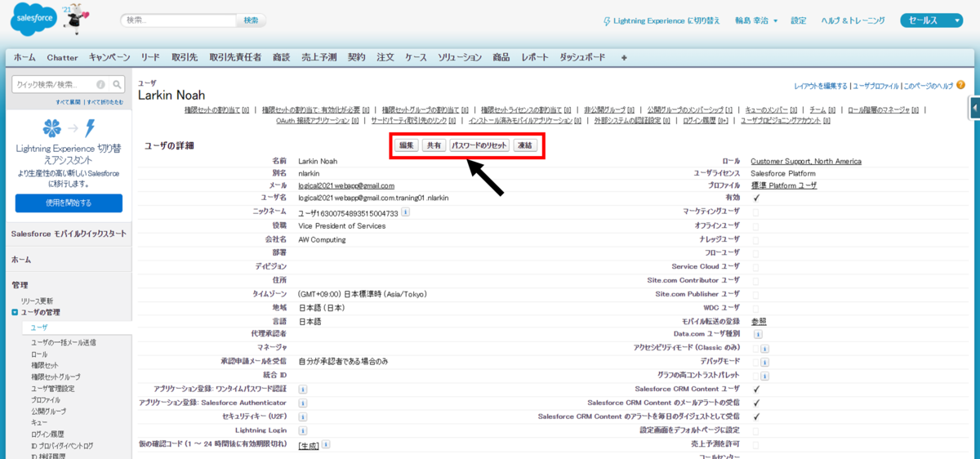Open the Chatter tab

coord(63,58)
